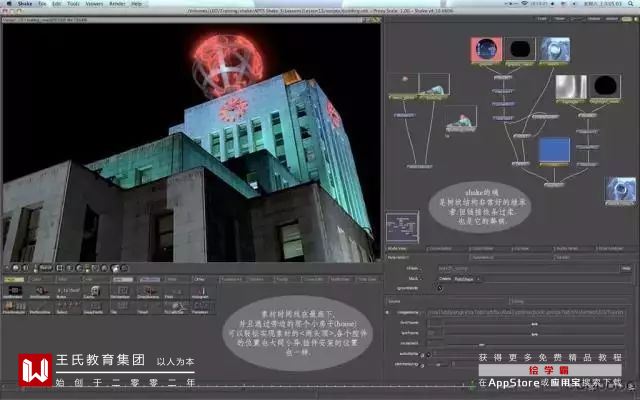The height and width of the screenshot is (400, 640).
Task: Click the Help button in parameters panel
Action: pos(627,269)
